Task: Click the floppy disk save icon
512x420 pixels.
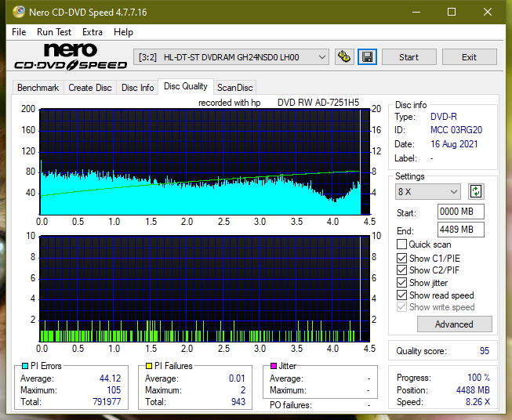Action: [368, 57]
